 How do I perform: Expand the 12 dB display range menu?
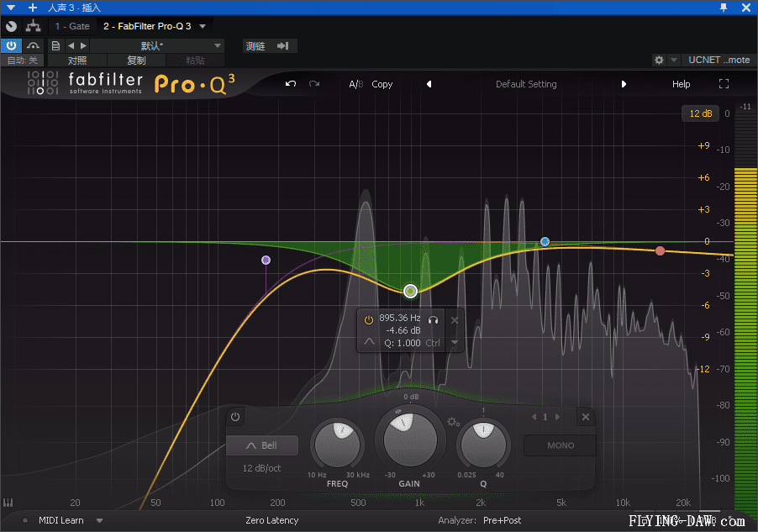tap(700, 113)
